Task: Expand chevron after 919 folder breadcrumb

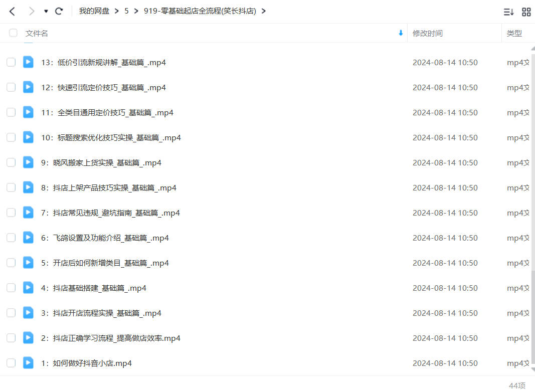Action: pos(263,11)
